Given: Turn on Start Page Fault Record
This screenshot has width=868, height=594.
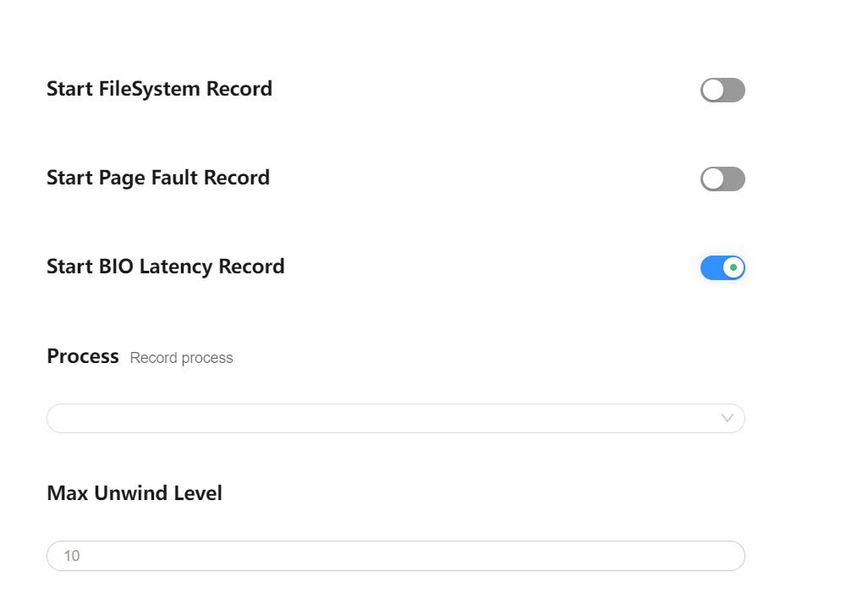Looking at the screenshot, I should pos(722,179).
